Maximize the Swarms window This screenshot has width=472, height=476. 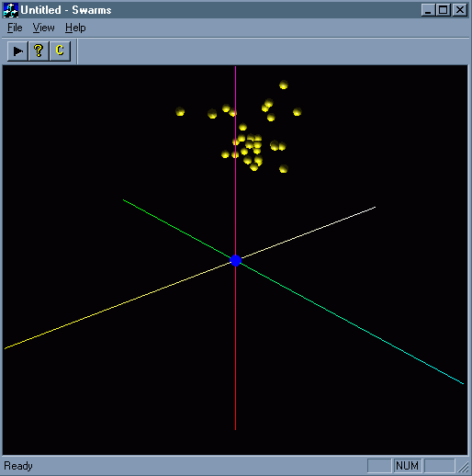[444, 10]
